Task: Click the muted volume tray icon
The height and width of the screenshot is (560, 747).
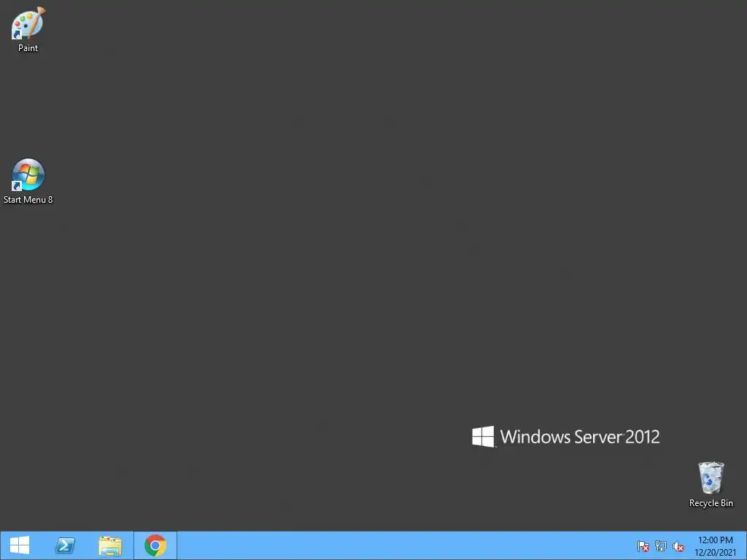Action: [x=678, y=547]
